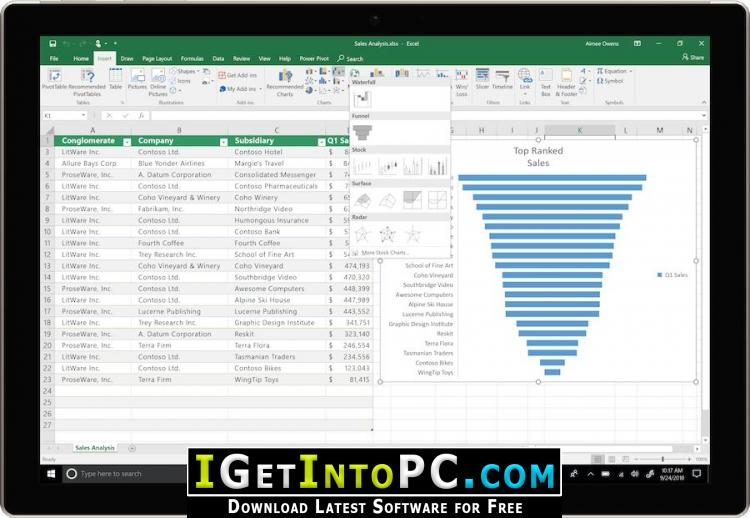Choose the Volume-High-Low-Close stock chart
The height and width of the screenshot is (518, 750).
(412, 166)
